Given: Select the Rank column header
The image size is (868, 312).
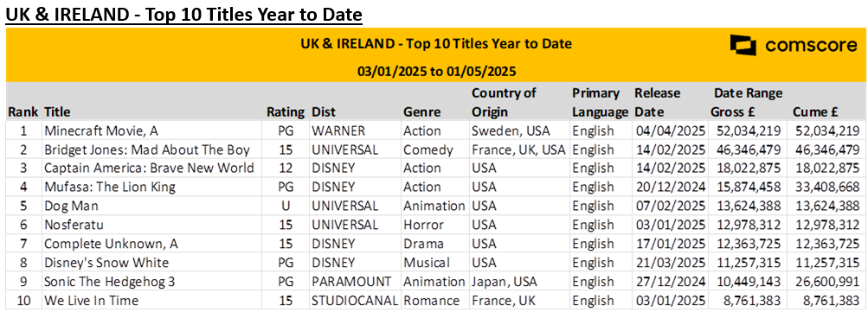Looking at the screenshot, I should 23,112.
